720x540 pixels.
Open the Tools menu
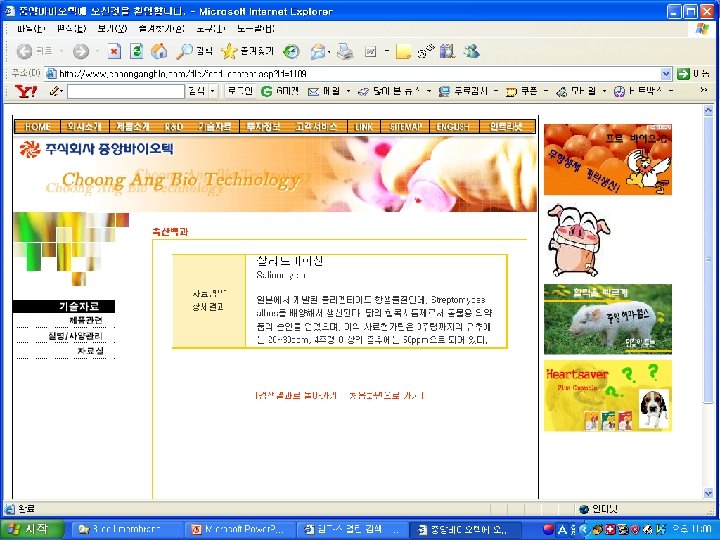(x=210, y=29)
